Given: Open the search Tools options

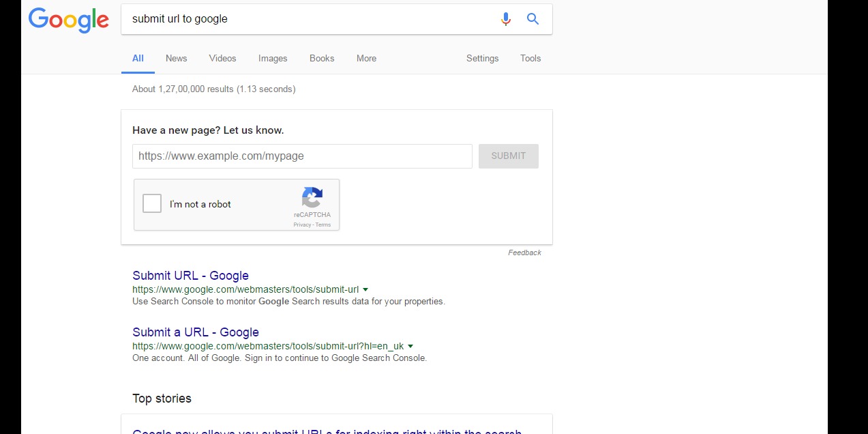Looking at the screenshot, I should click(530, 59).
